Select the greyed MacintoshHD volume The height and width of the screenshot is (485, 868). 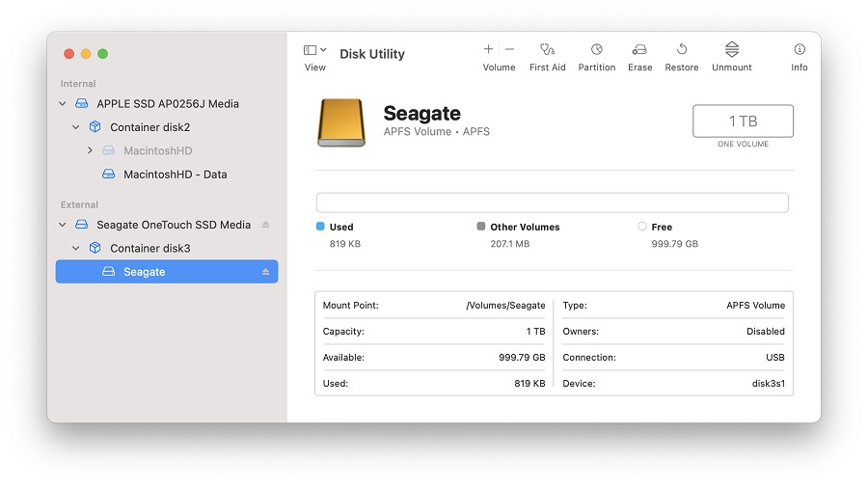click(158, 150)
